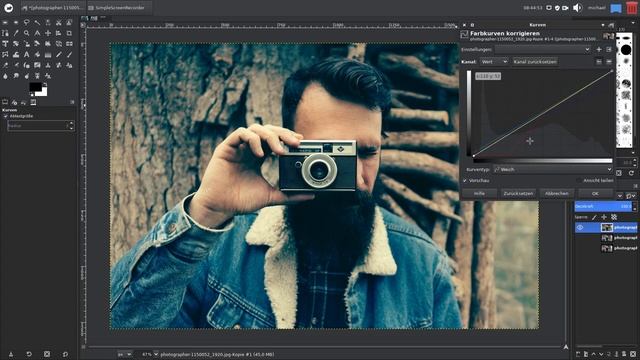Select the Measure tool
This screenshot has width=640, height=360.
[x=37, y=33]
